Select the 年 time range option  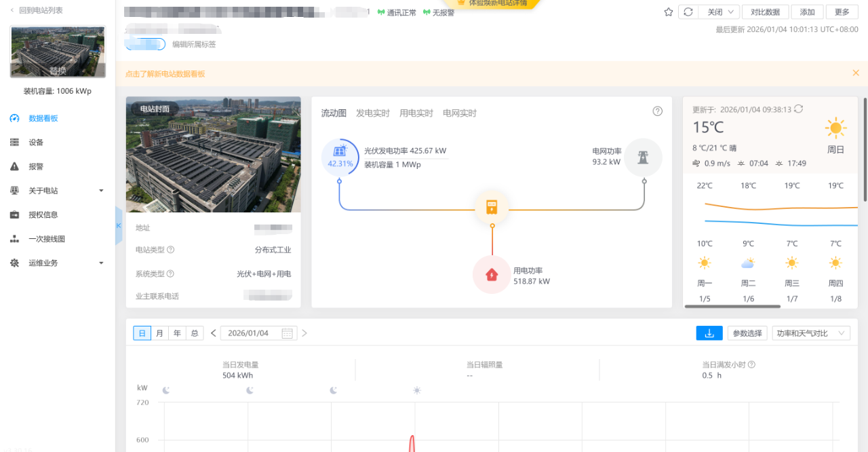177,333
